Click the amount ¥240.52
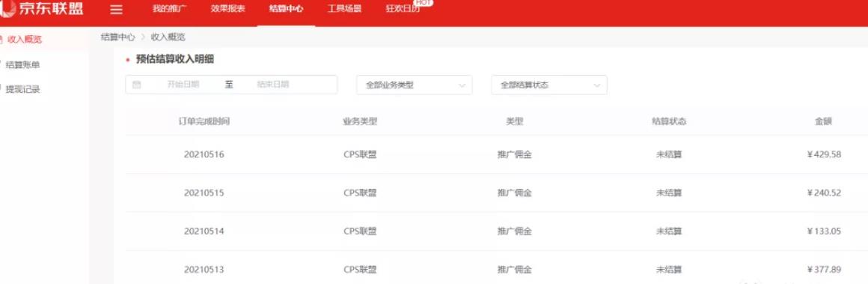The height and width of the screenshot is (284, 868). tap(824, 193)
